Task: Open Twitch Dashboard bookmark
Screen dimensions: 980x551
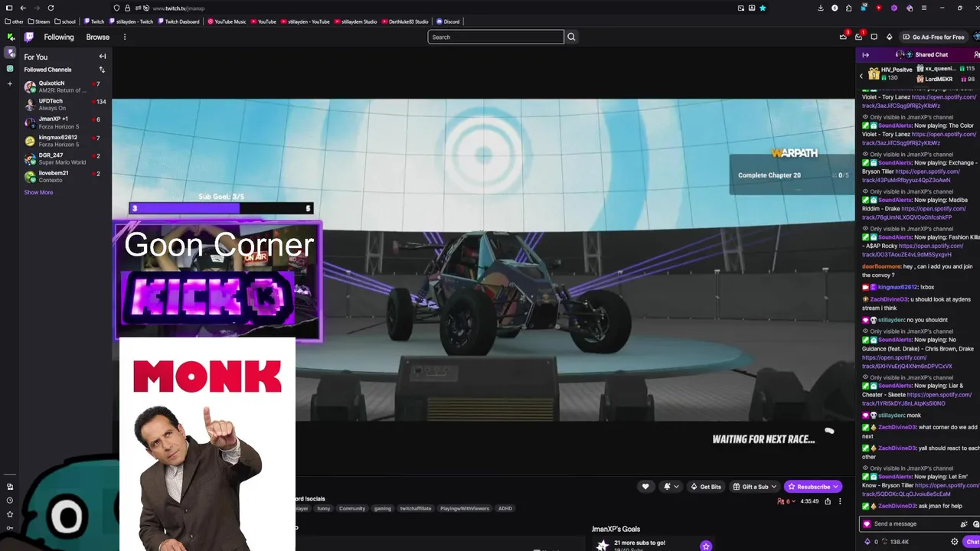Action: pyautogui.click(x=178, y=21)
